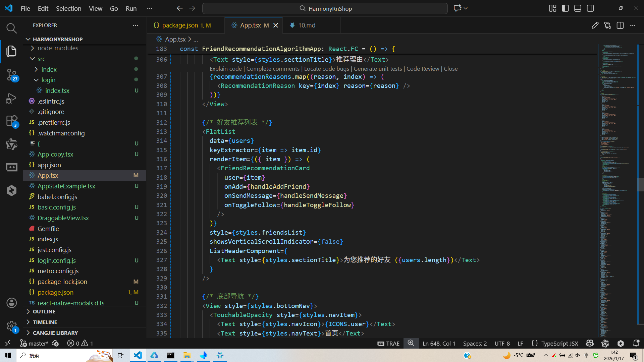Click the Split Editor Right icon

620,25
